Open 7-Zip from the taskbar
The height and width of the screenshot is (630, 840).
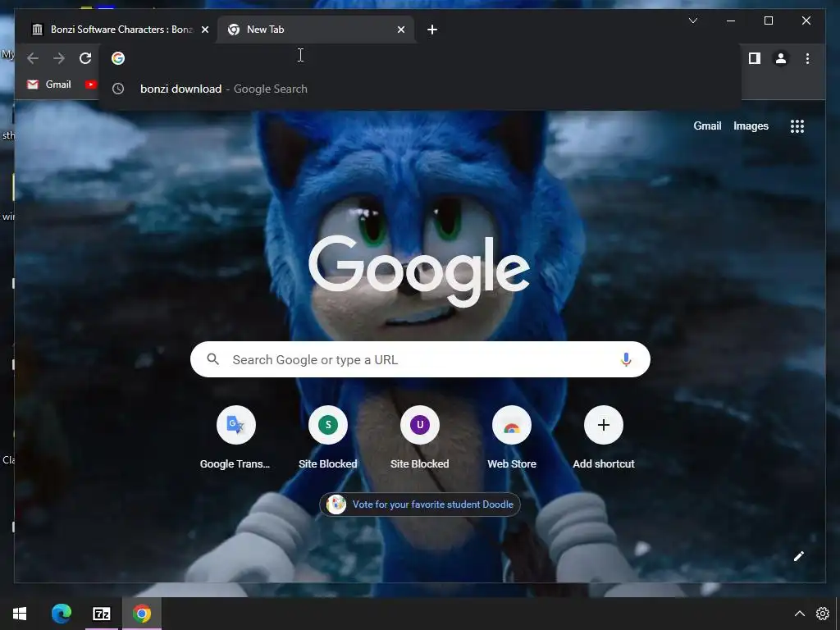coord(101,614)
